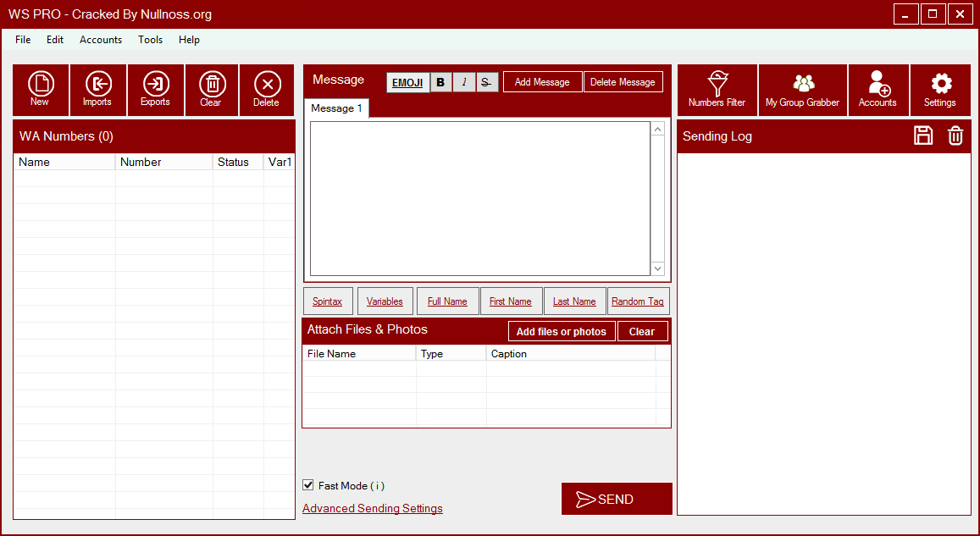Open the Numbers Filter tool
The image size is (980, 536).
(717, 90)
